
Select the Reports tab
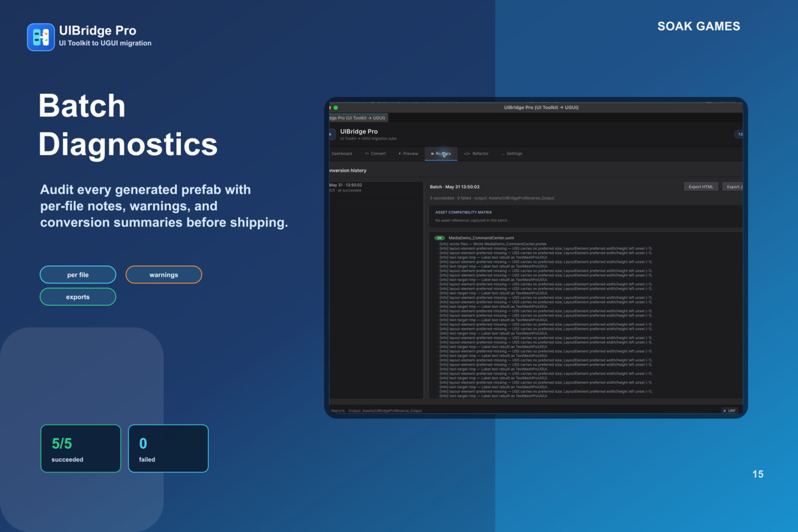pyautogui.click(x=441, y=154)
